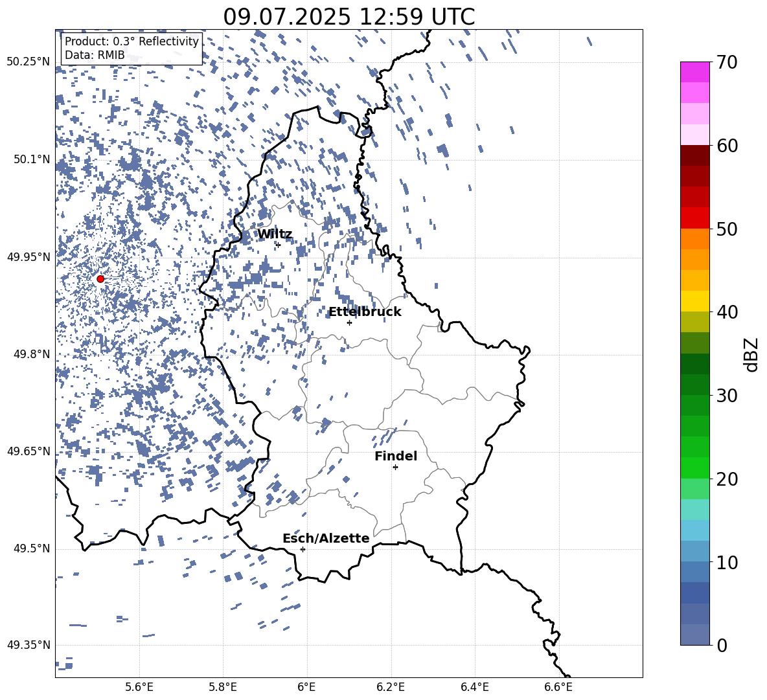Click the Findel station cross marker
This screenshot has height=700, width=767.
tap(395, 468)
